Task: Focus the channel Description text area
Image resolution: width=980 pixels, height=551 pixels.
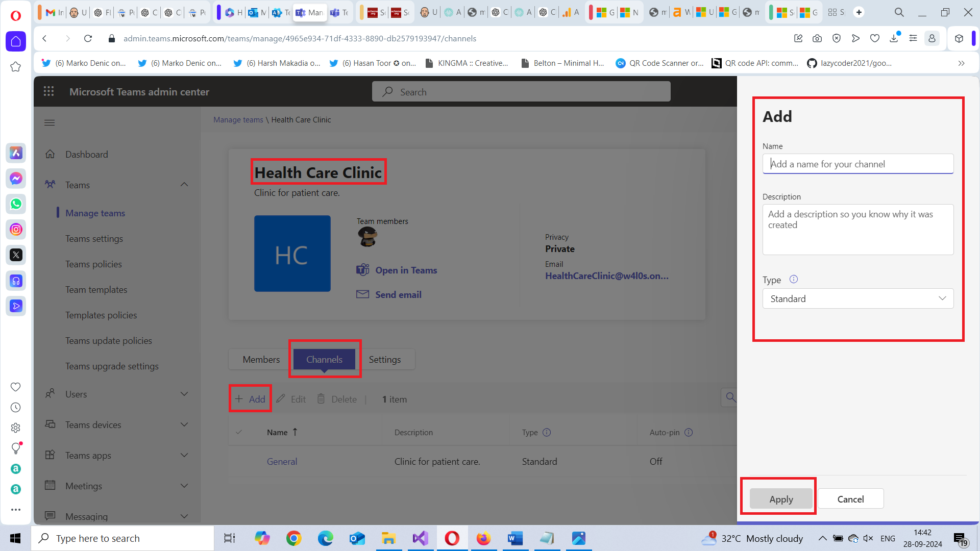Action: pyautogui.click(x=857, y=230)
